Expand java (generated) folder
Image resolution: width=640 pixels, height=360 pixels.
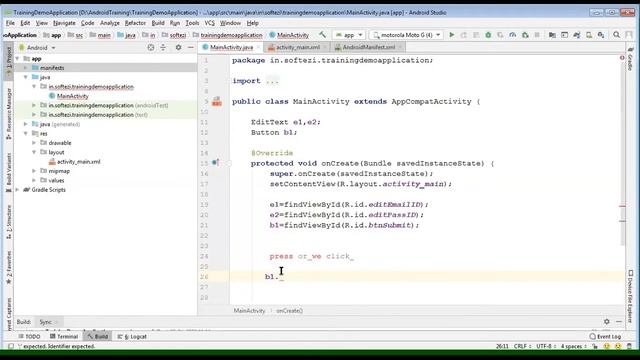tap(26, 124)
